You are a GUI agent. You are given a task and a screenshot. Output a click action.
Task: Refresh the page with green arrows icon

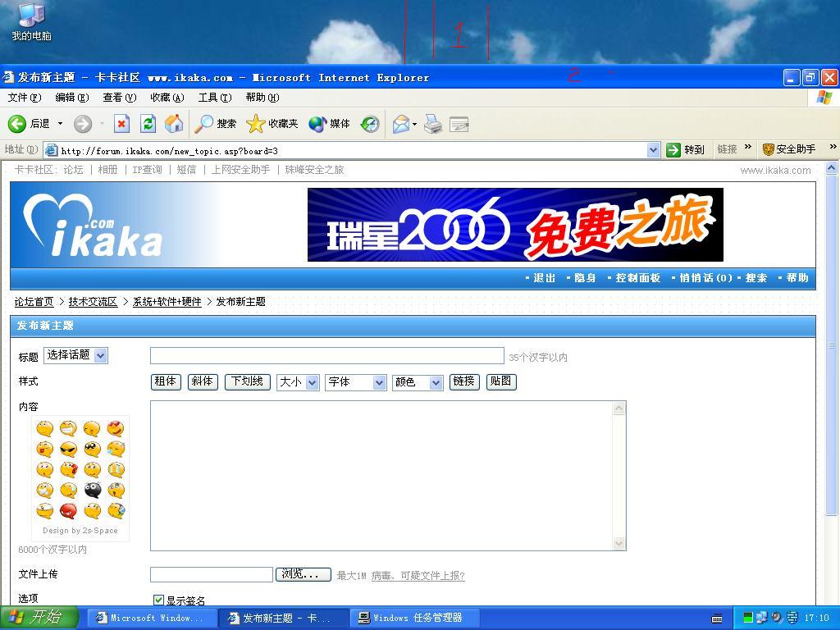(x=148, y=124)
